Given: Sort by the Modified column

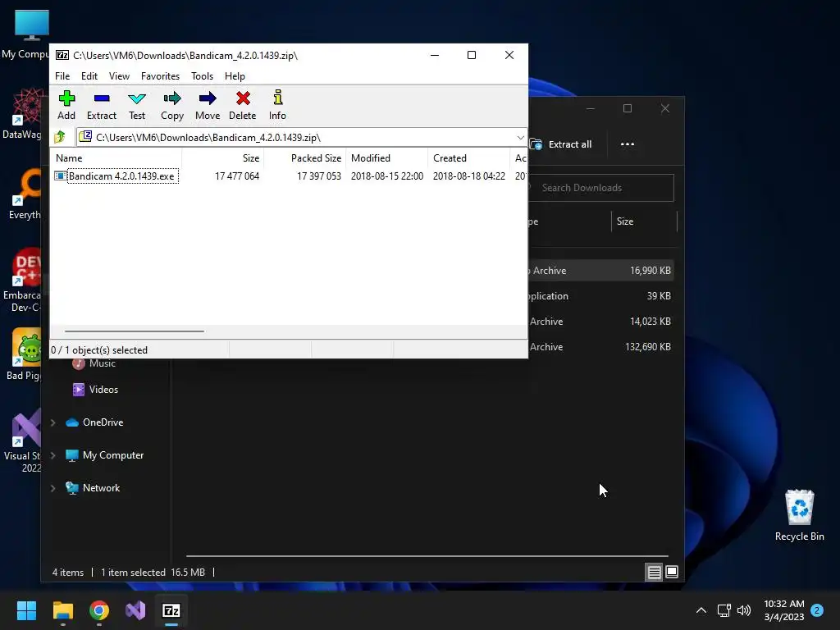Looking at the screenshot, I should click(x=387, y=158).
